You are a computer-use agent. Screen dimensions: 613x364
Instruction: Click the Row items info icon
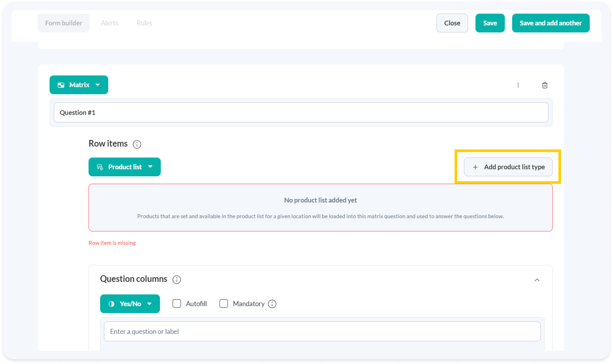coord(137,144)
